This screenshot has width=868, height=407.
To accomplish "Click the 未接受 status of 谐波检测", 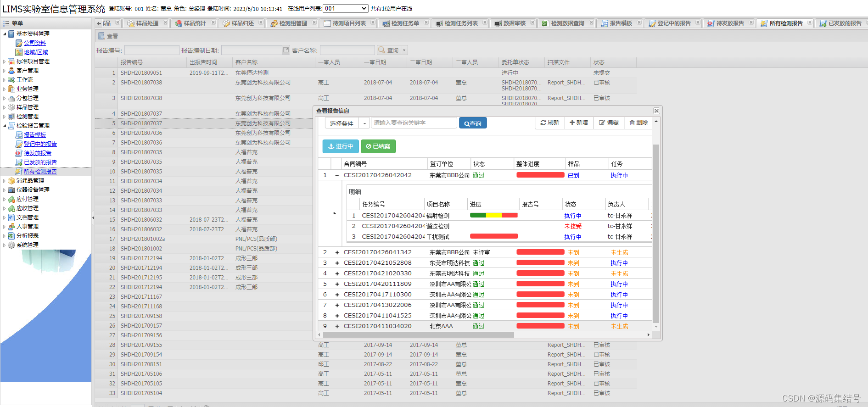I will tap(573, 226).
